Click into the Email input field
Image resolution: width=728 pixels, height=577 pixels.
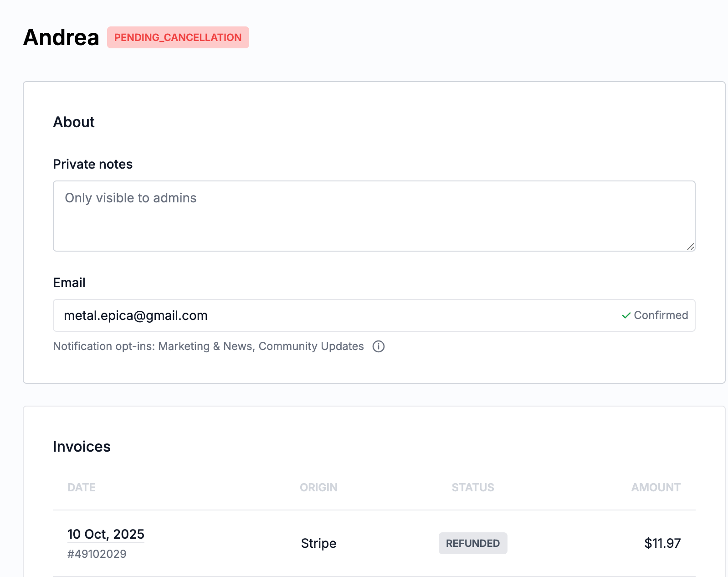(337, 315)
